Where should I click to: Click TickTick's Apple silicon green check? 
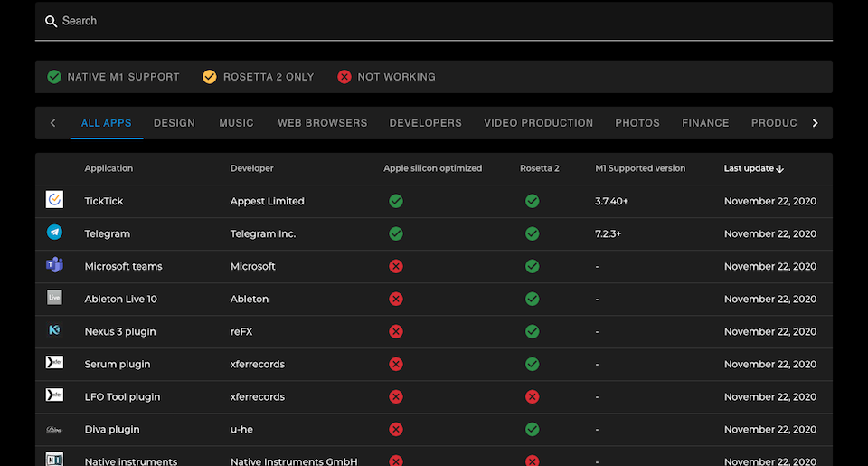tap(396, 201)
